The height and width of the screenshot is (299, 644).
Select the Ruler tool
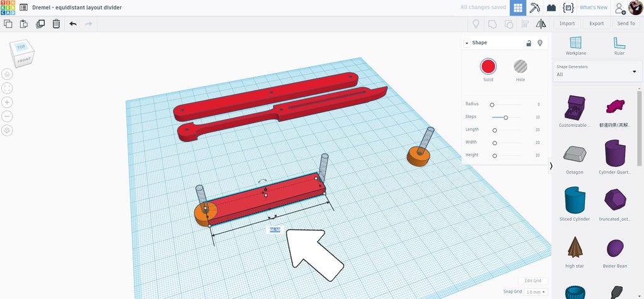tap(619, 45)
